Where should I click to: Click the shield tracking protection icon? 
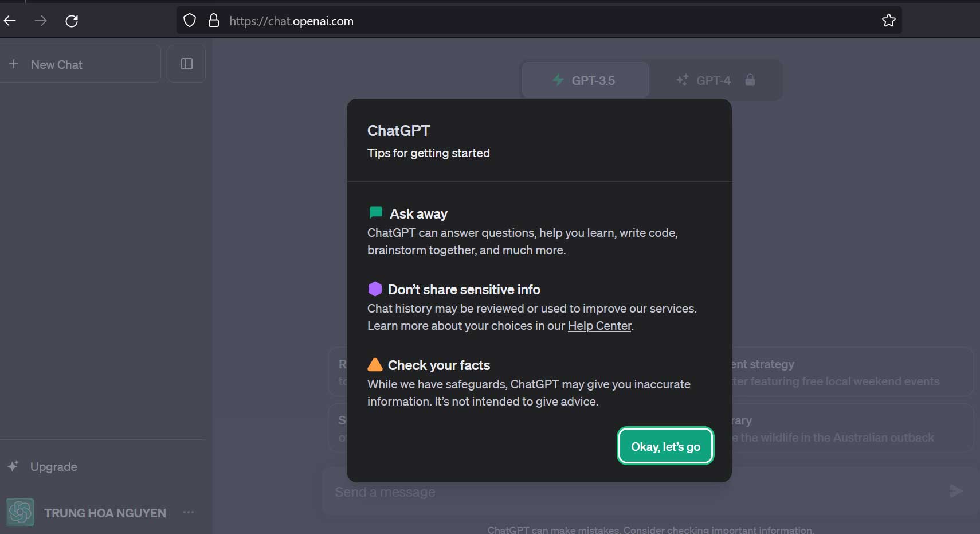coord(190,21)
